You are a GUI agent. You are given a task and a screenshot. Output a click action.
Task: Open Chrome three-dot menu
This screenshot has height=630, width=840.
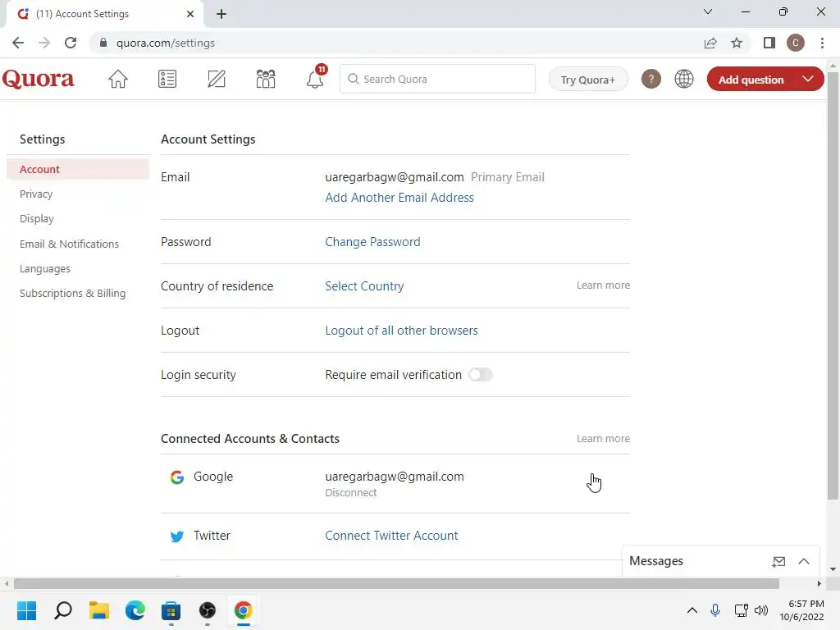pyautogui.click(x=822, y=43)
